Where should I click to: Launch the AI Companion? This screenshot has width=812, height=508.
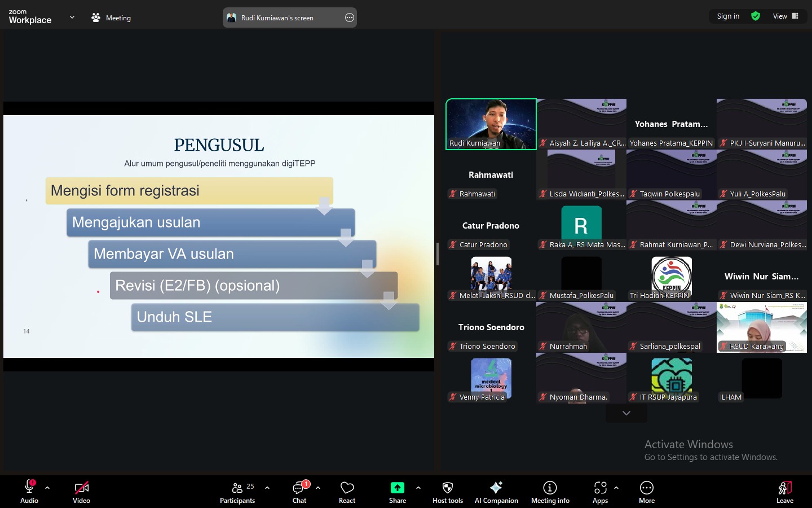pos(496,488)
